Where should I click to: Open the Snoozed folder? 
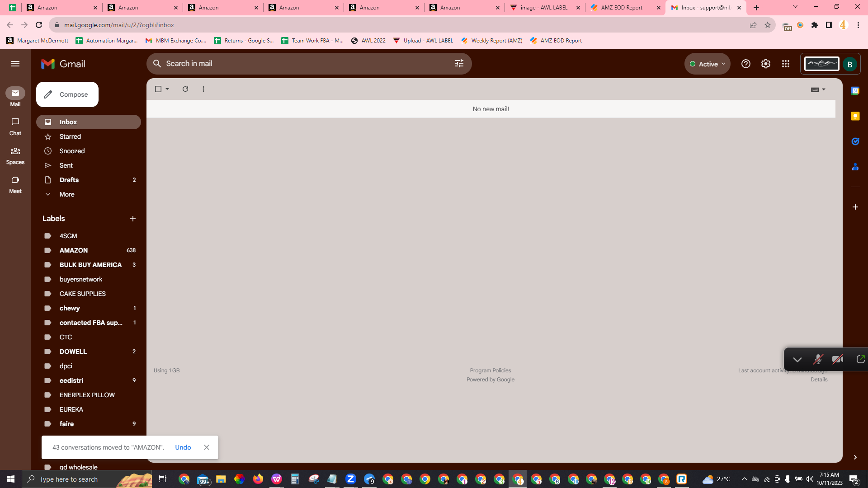89,151
